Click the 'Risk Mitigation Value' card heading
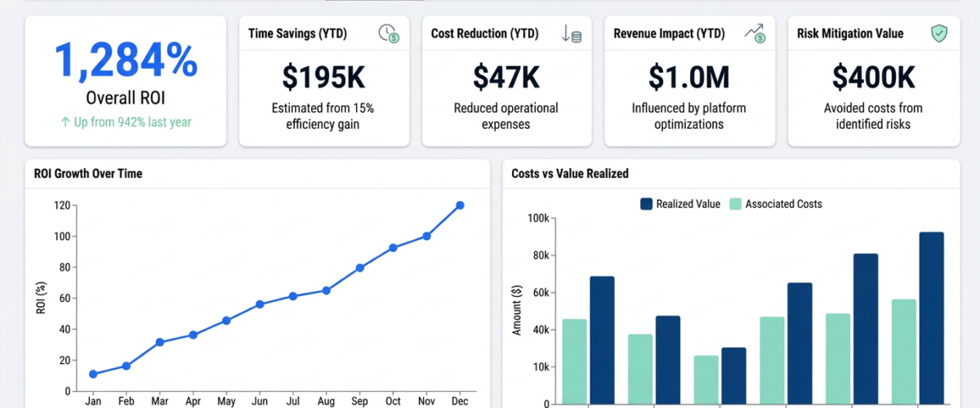 (x=850, y=33)
